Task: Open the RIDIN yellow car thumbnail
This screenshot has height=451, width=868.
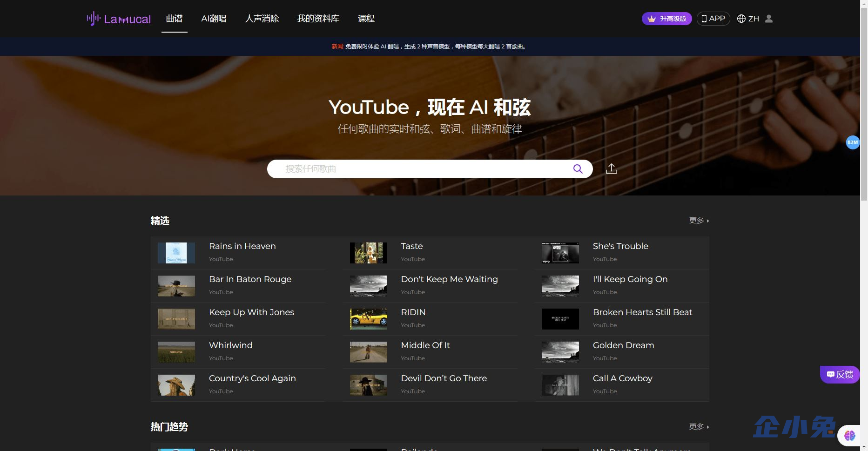Action: (368, 319)
